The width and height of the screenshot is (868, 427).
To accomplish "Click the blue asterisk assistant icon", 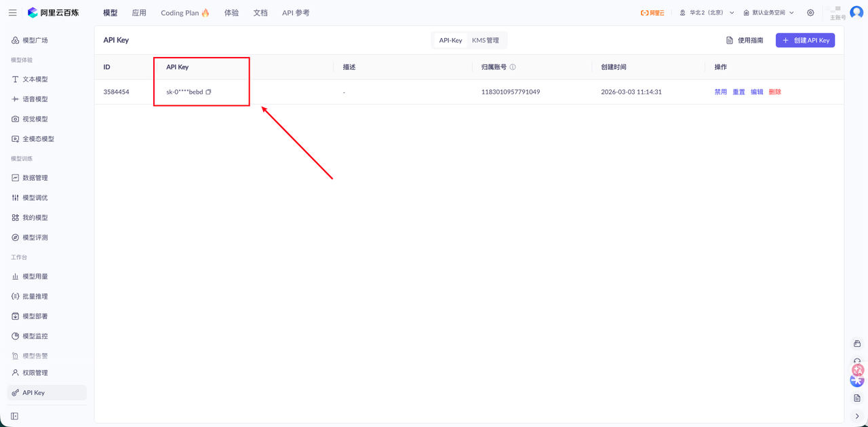I will [x=857, y=382].
